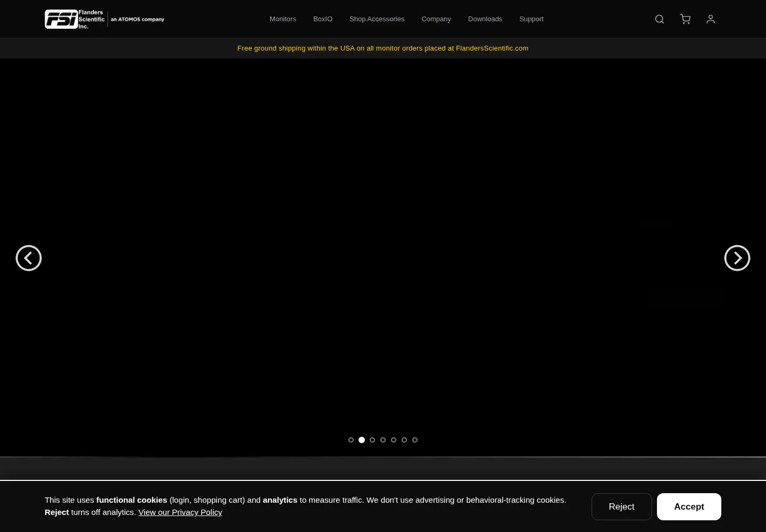This screenshot has width=766, height=532.
Task: Click the FSI Flanders Scientific logo
Action: [104, 19]
